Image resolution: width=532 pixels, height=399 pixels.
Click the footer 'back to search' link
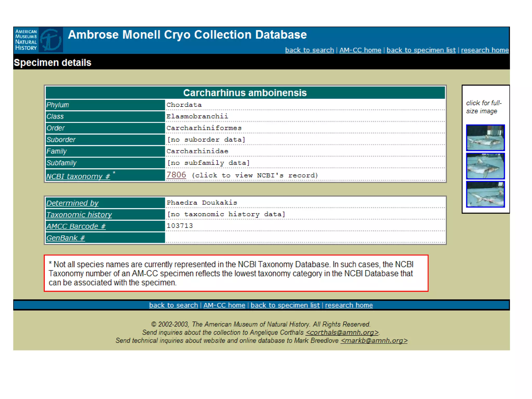(173, 305)
